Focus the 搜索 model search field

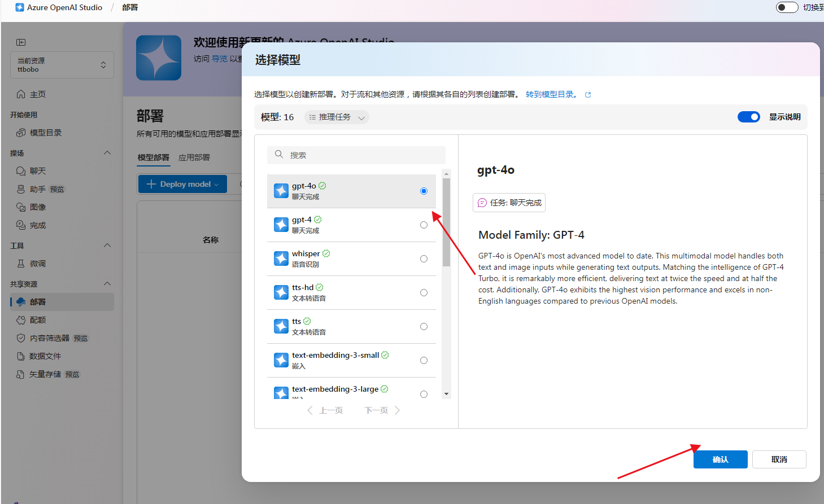coord(356,155)
